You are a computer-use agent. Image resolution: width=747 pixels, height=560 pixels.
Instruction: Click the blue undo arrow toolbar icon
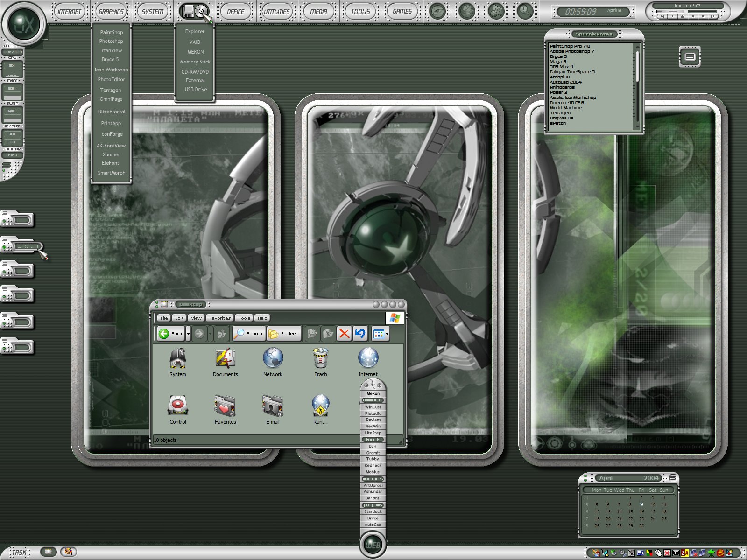coord(360,333)
